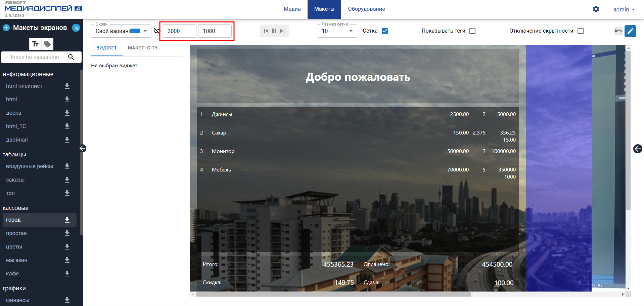Click the height field showing 1080
Image resolution: width=644 pixels, height=306 pixels.
tap(215, 31)
